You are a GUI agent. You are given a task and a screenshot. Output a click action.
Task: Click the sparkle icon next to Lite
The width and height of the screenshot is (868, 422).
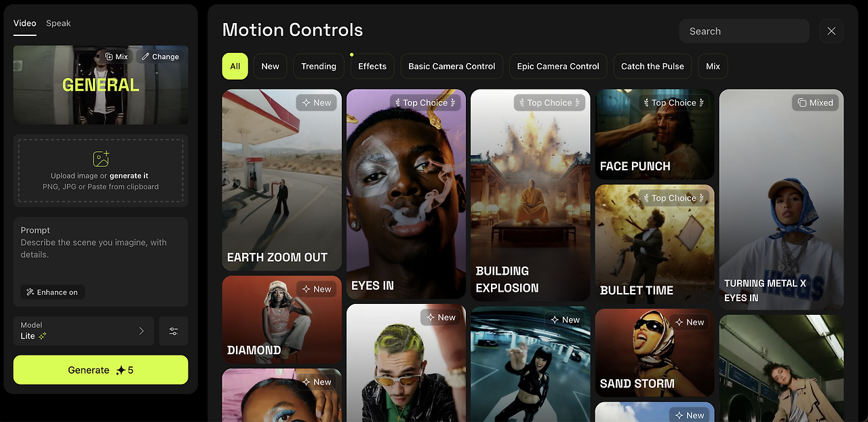(42, 336)
